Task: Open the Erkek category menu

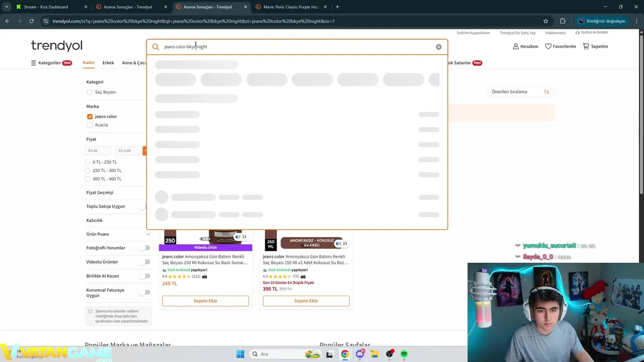Action: point(108,63)
